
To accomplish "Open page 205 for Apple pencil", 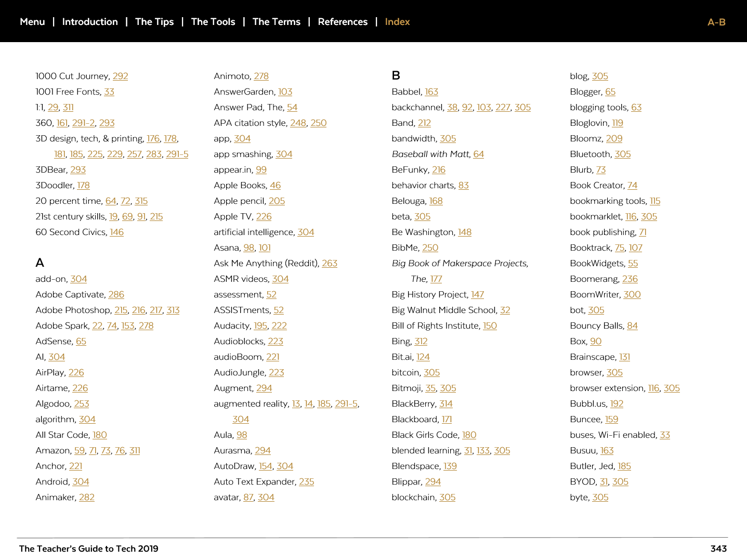I will tap(277, 201).
